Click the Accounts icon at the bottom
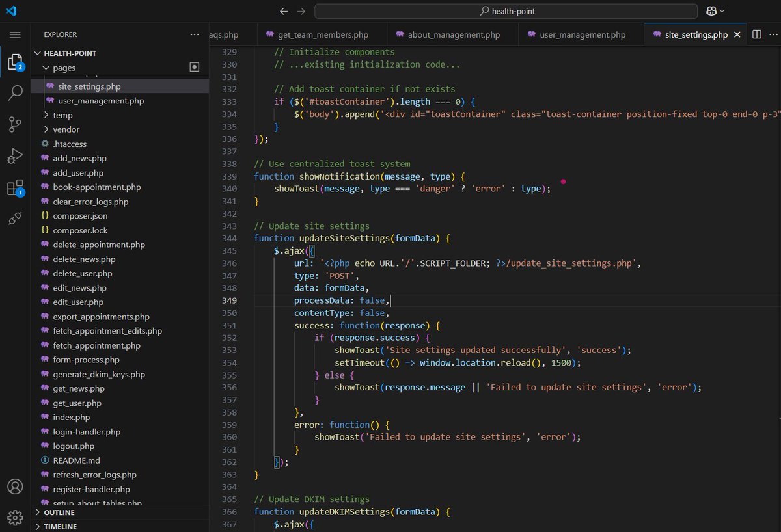The width and height of the screenshot is (781, 532). (15, 486)
